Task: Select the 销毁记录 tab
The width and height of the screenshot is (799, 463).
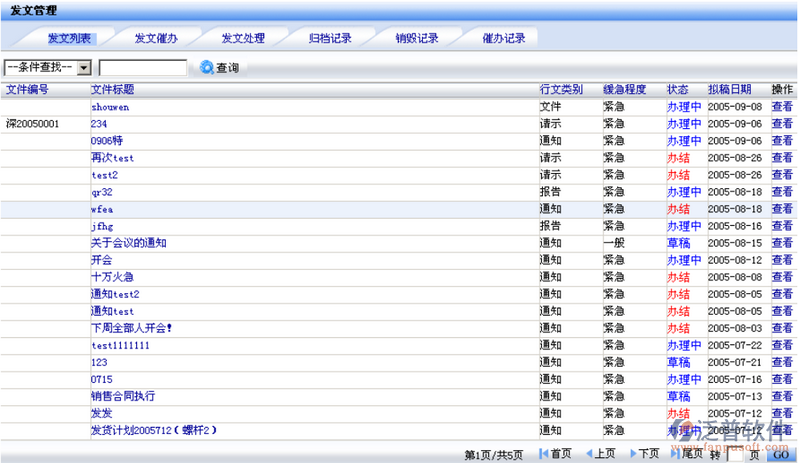Action: click(416, 38)
